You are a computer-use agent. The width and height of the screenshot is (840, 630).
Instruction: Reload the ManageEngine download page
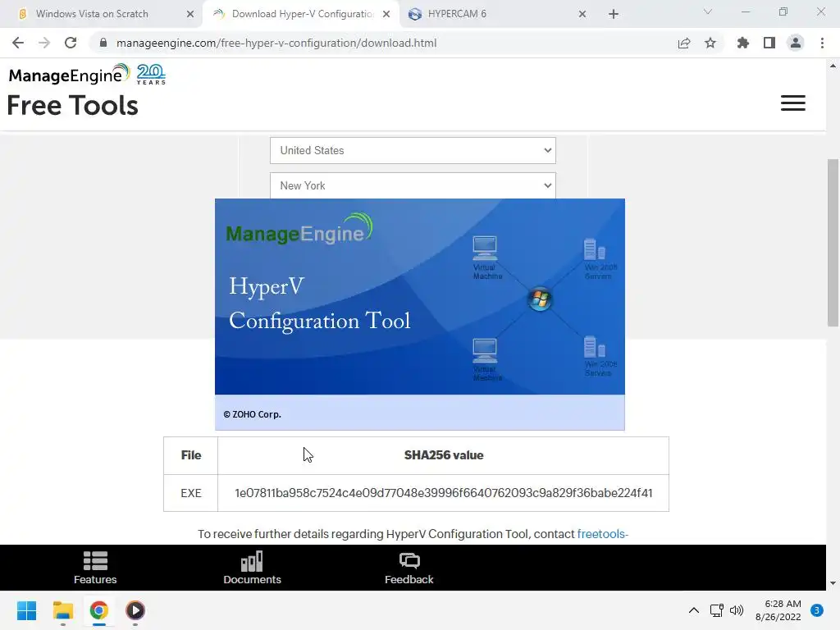coord(71,43)
